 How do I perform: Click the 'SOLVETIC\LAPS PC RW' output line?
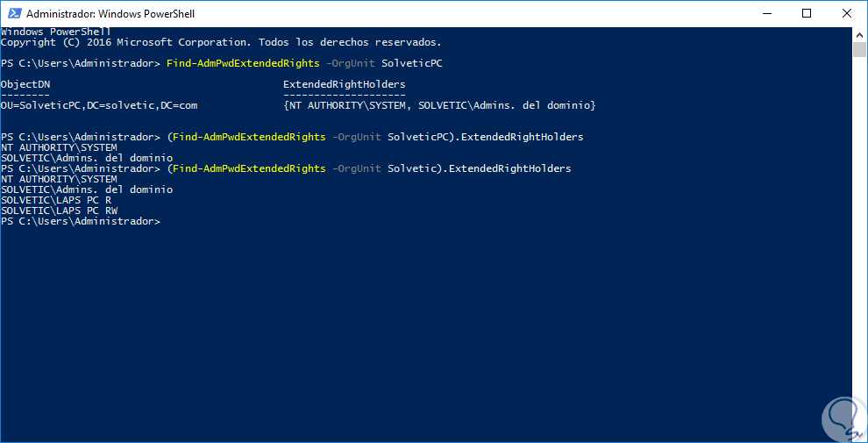[59, 211]
